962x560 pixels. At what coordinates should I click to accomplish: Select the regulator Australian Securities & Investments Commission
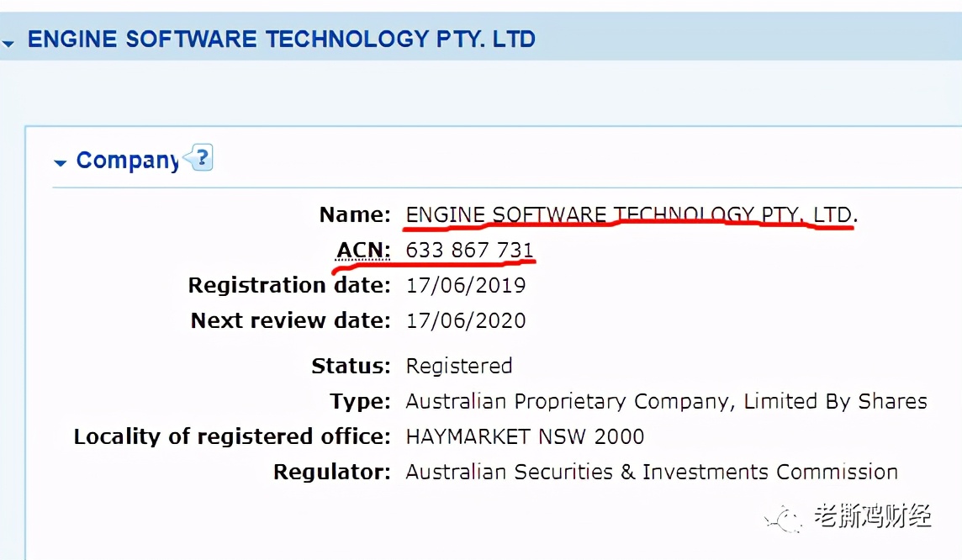(652, 472)
